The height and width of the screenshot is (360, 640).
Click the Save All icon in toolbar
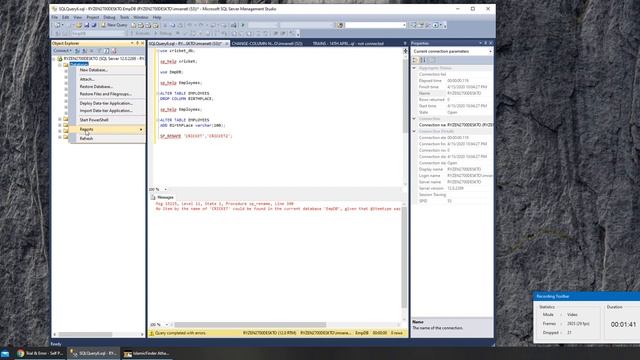click(x=93, y=25)
